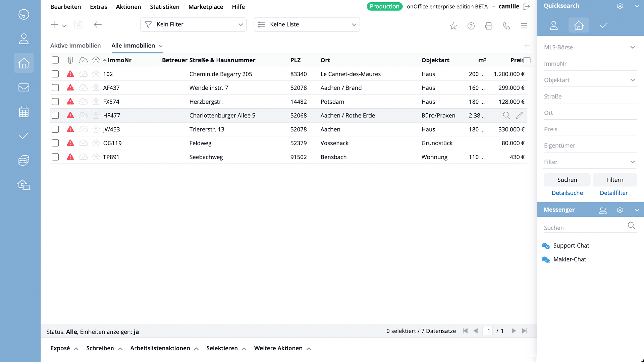Click the contacts icon in left sidebar
Viewport: 644px width, 362px height.
24,39
